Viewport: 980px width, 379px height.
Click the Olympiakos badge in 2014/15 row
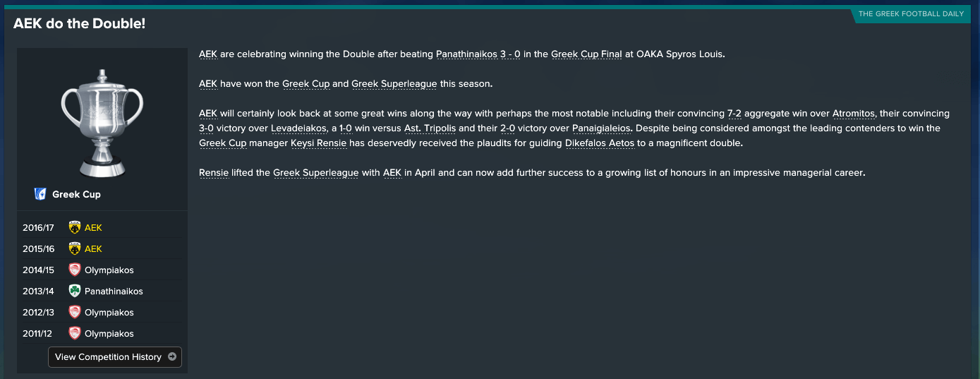tap(75, 270)
